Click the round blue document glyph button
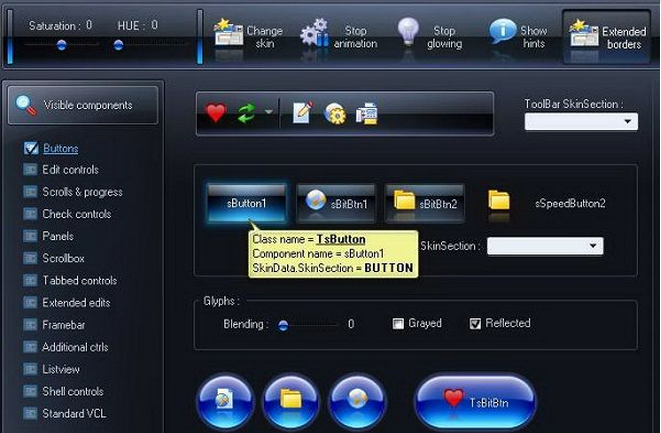 point(225,400)
